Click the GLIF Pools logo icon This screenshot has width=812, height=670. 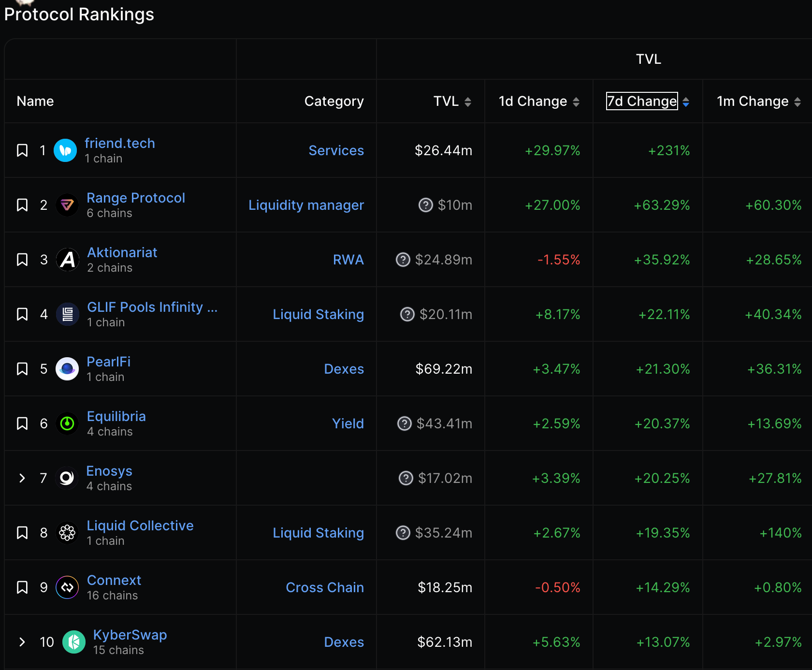click(68, 314)
